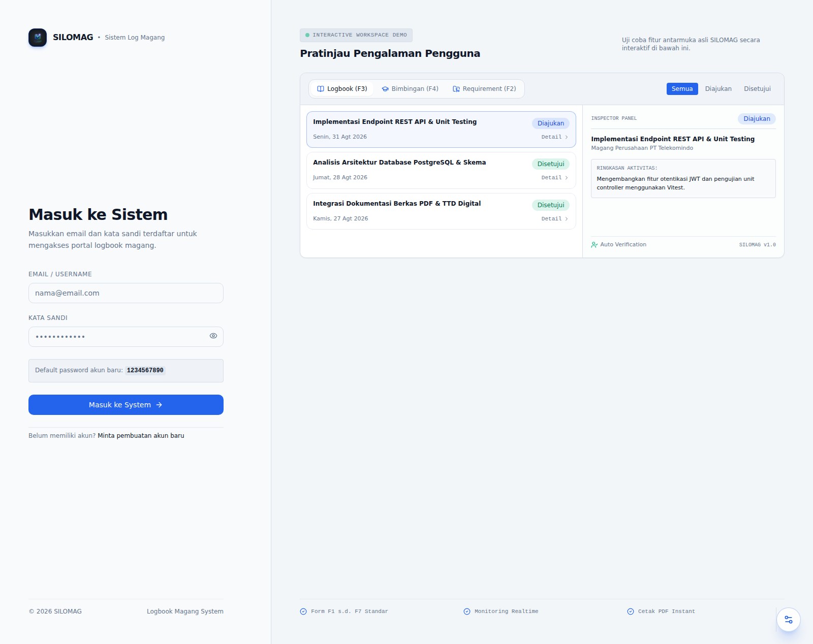The width and height of the screenshot is (813, 644).
Task: Click the Ringkasan Aktivitas summary box
Action: tap(683, 178)
